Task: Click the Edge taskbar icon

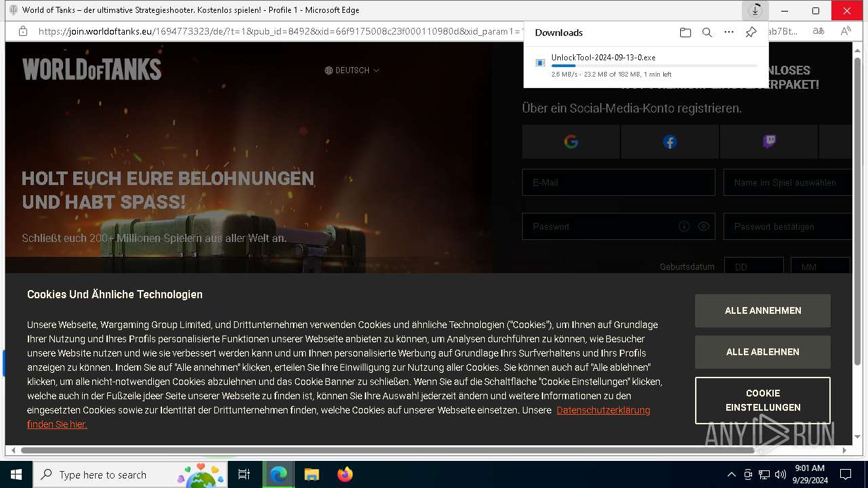Action: [x=279, y=474]
